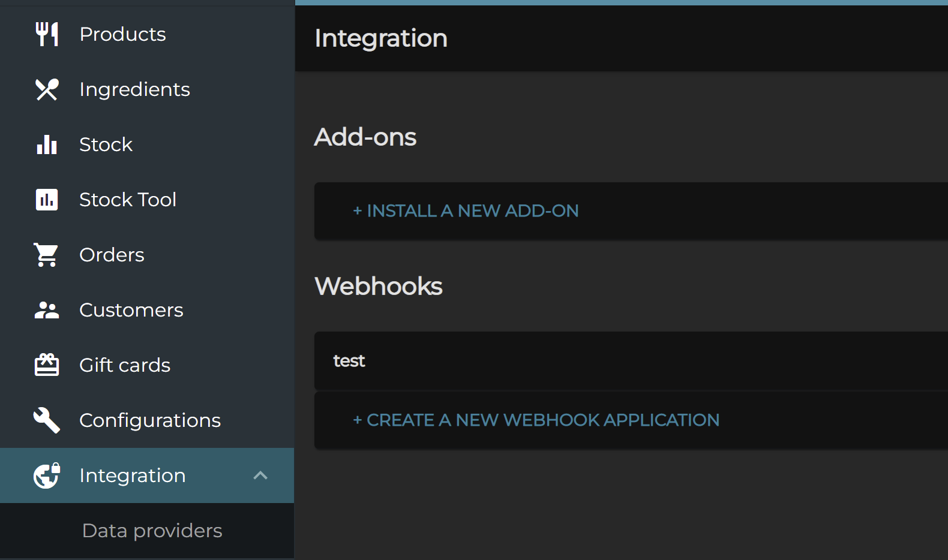
Task: Open the 'test' webhook entry
Action: [x=349, y=361]
